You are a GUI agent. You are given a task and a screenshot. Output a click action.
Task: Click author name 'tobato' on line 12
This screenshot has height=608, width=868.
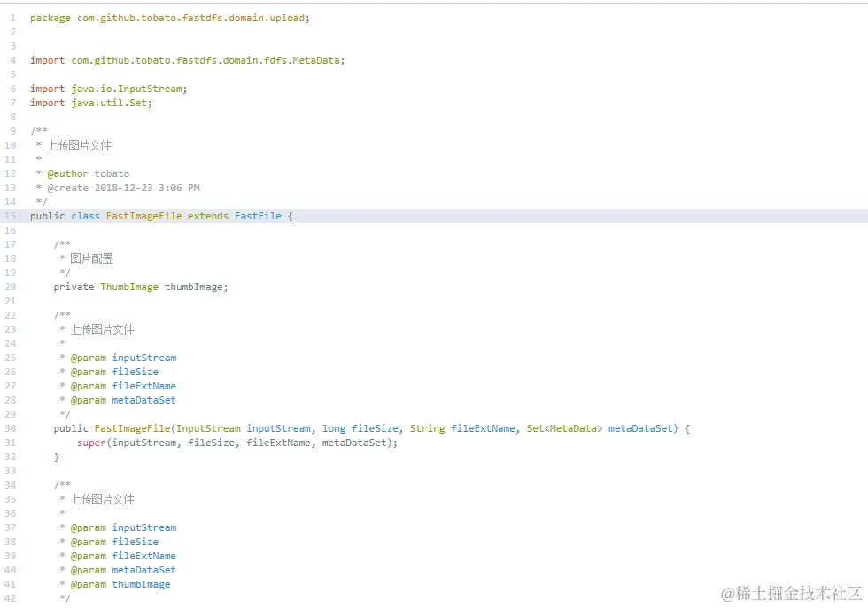[x=112, y=173]
